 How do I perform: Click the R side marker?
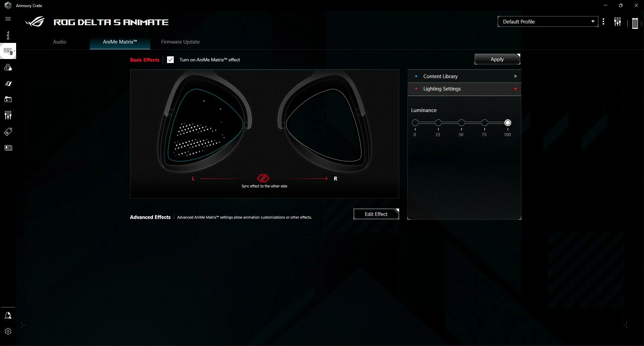coord(335,179)
